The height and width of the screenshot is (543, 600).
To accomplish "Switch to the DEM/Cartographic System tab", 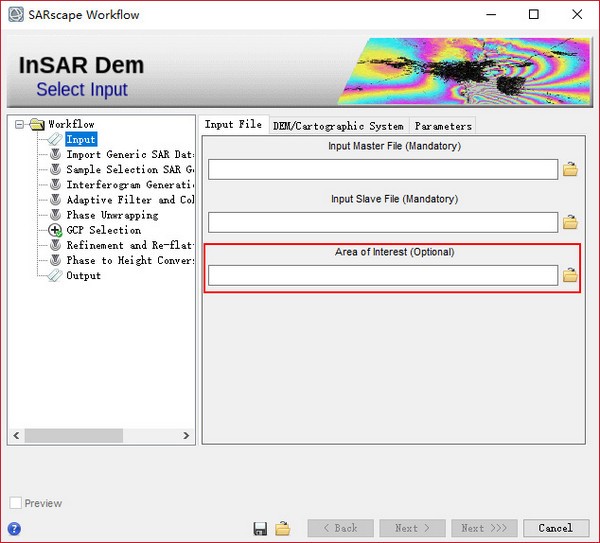I will pyautogui.click(x=338, y=126).
